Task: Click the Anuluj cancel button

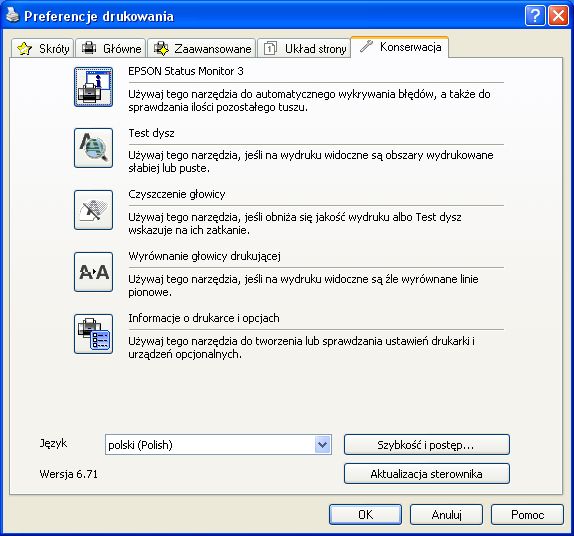Action: (x=446, y=515)
